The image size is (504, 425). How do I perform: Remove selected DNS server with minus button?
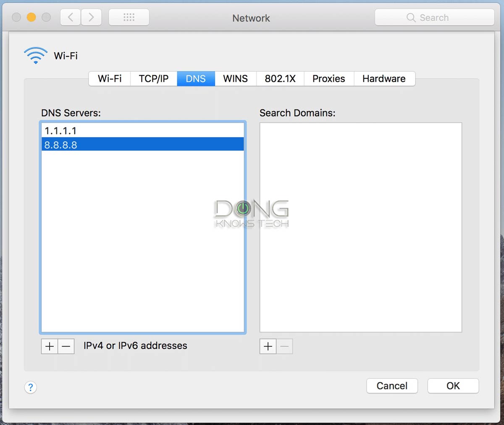(66, 346)
